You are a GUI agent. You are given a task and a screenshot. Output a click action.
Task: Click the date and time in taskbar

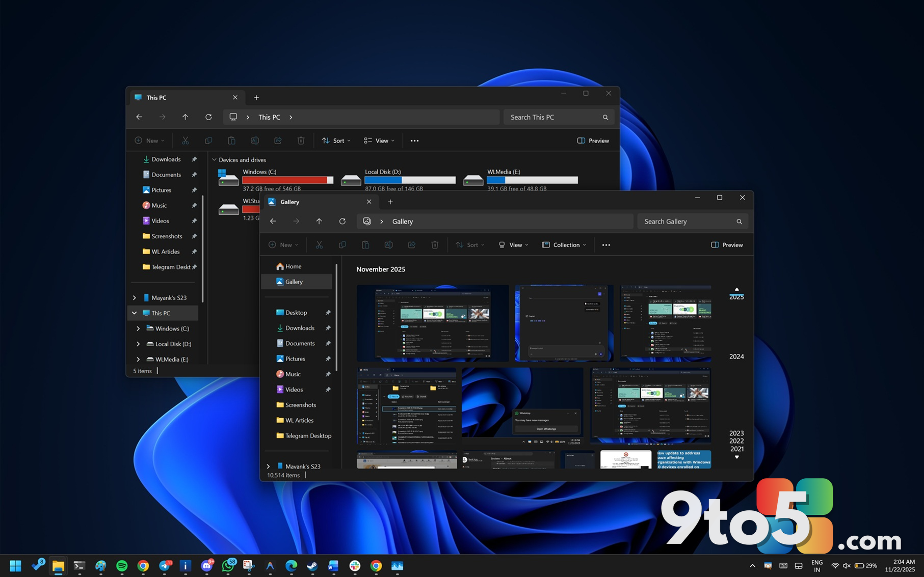900,566
